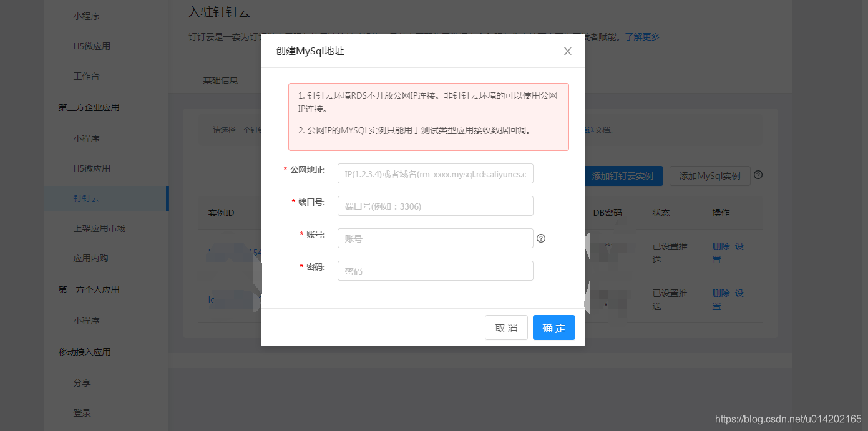The height and width of the screenshot is (431, 868).
Task: Click the 第三方企业应用 section heading
Action: pos(89,107)
